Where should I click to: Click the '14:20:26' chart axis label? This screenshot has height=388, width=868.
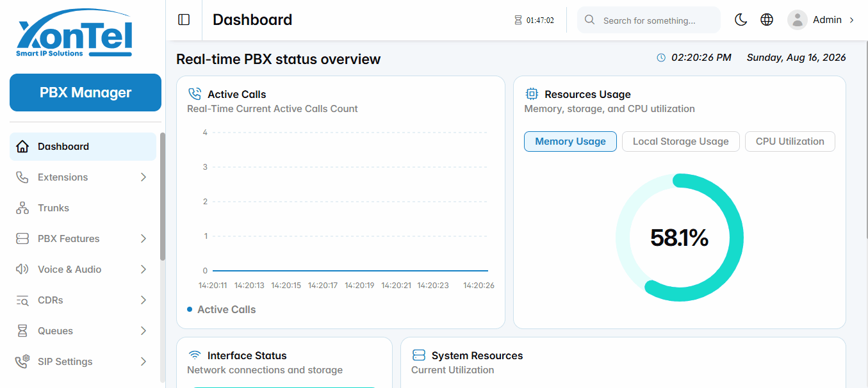tap(479, 286)
